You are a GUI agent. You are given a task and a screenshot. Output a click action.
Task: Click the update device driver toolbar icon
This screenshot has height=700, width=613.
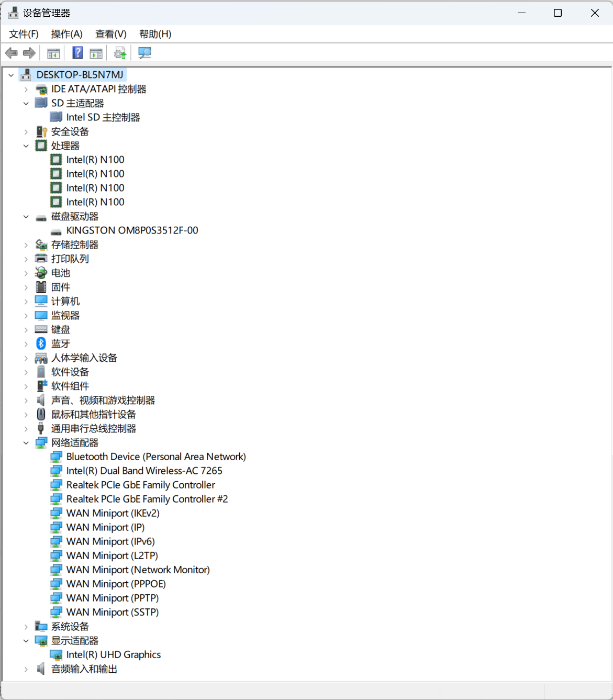[x=120, y=53]
